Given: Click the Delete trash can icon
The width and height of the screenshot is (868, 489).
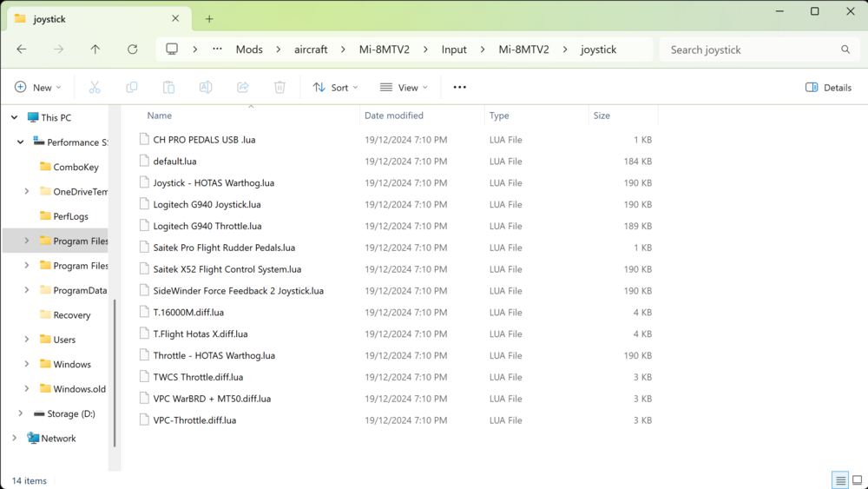Looking at the screenshot, I should 280,87.
